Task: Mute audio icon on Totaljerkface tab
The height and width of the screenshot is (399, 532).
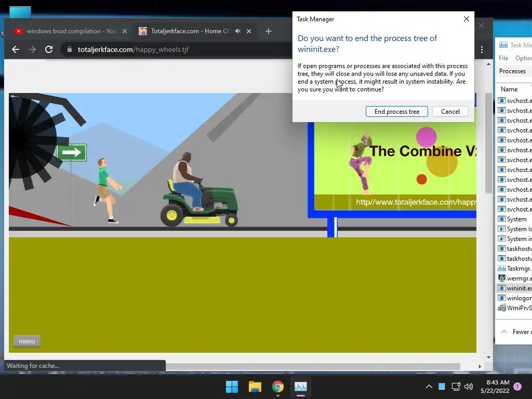Action: pos(238,31)
